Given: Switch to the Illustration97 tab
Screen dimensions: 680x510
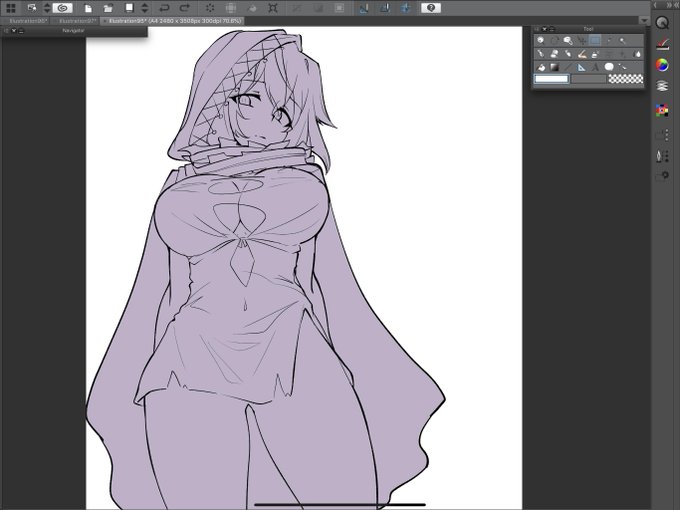Looking at the screenshot, I should [76, 21].
